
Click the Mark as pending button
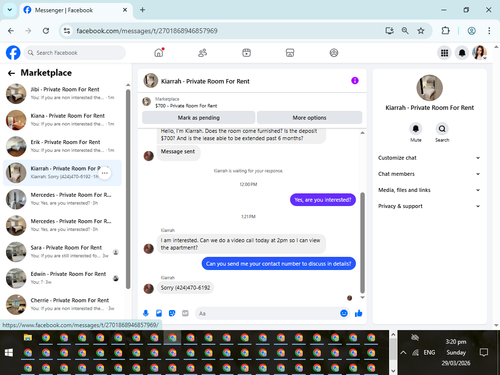(x=199, y=118)
